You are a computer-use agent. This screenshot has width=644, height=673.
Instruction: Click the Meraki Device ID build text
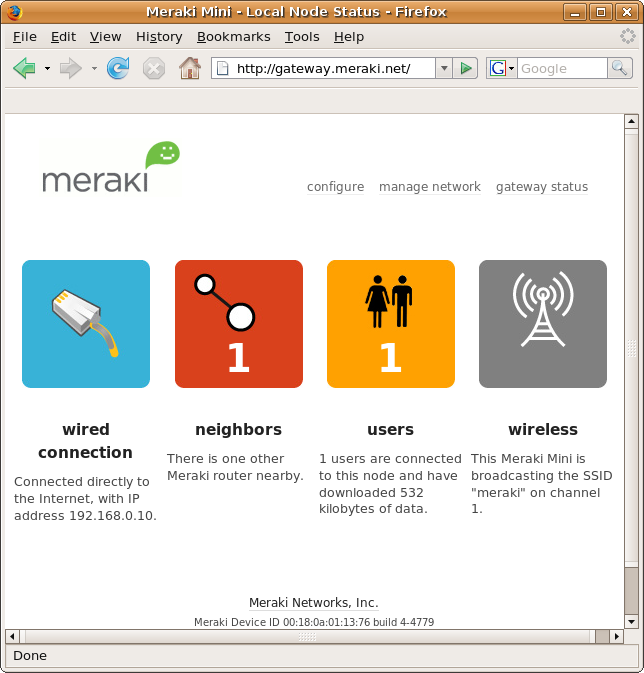(x=314, y=622)
